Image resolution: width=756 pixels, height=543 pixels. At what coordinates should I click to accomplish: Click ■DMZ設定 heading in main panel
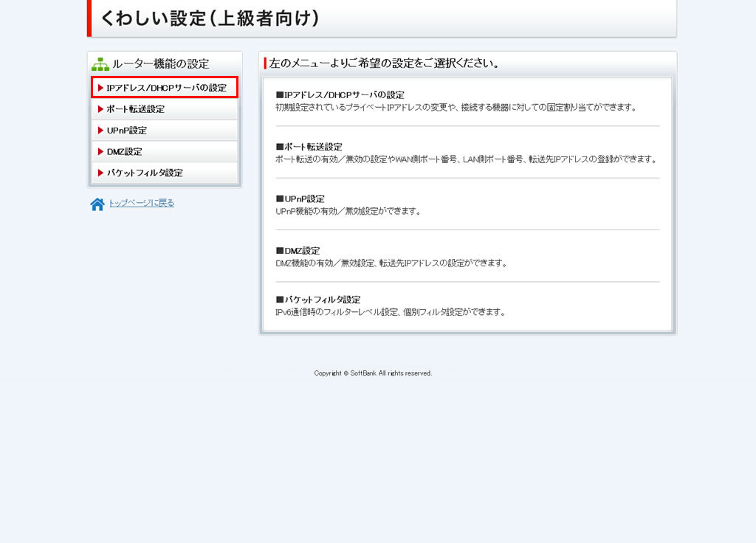[298, 251]
